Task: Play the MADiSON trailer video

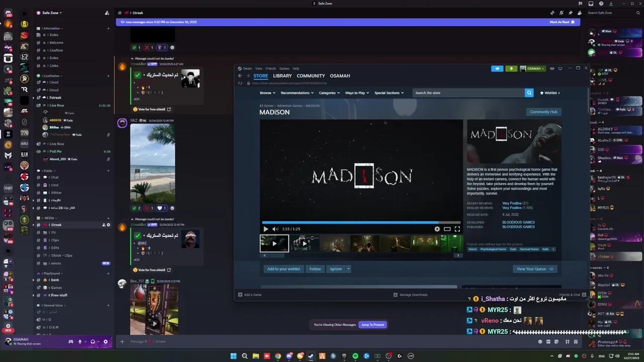Action: [x=266, y=229]
